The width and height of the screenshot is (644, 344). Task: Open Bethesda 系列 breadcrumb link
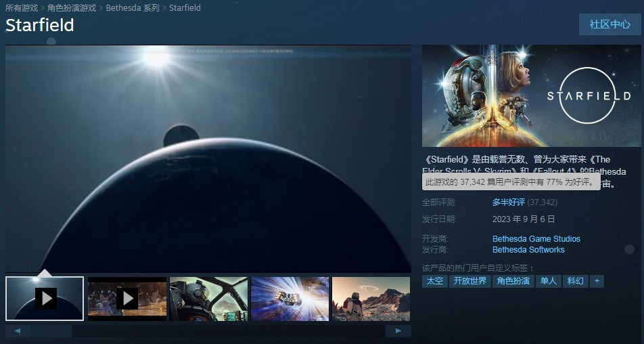132,8
